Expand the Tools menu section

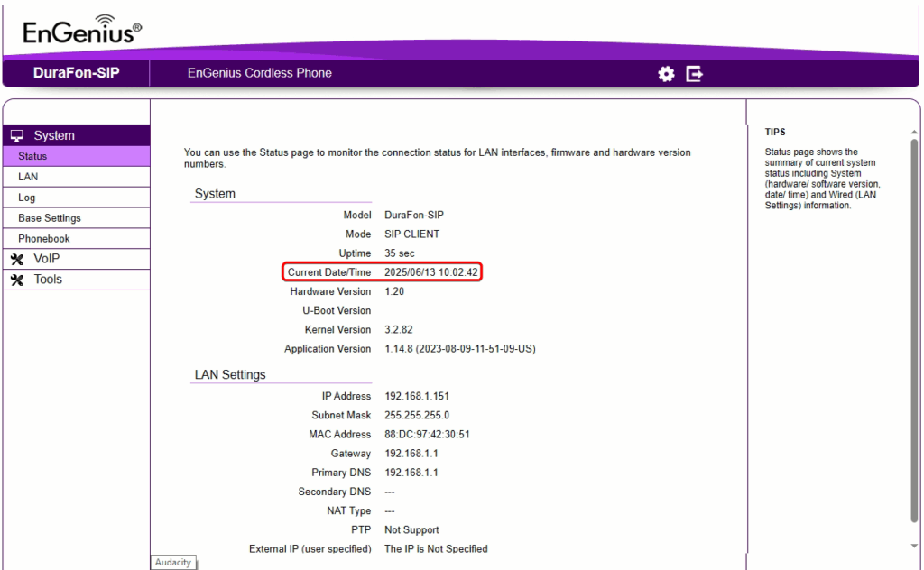[x=76, y=280]
